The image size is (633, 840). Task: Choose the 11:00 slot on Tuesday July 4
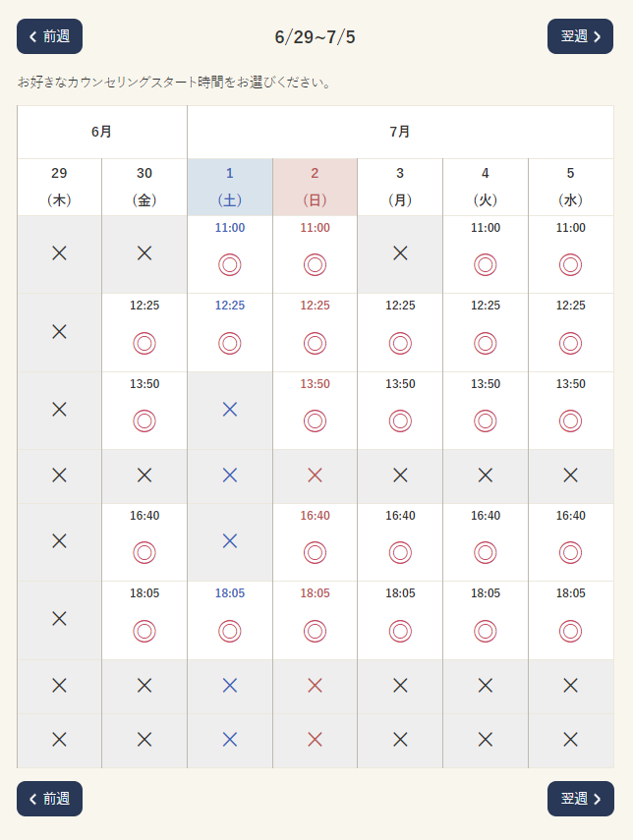[x=485, y=254]
